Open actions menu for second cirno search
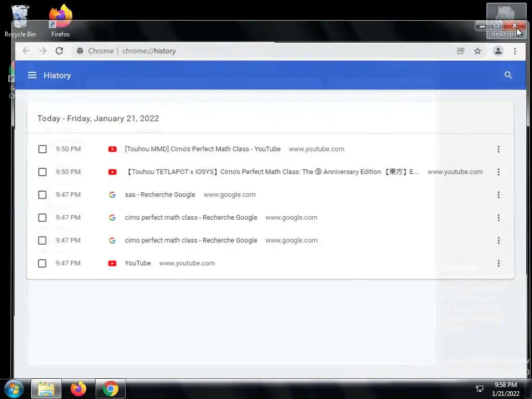This screenshot has width=532, height=399. [498, 241]
